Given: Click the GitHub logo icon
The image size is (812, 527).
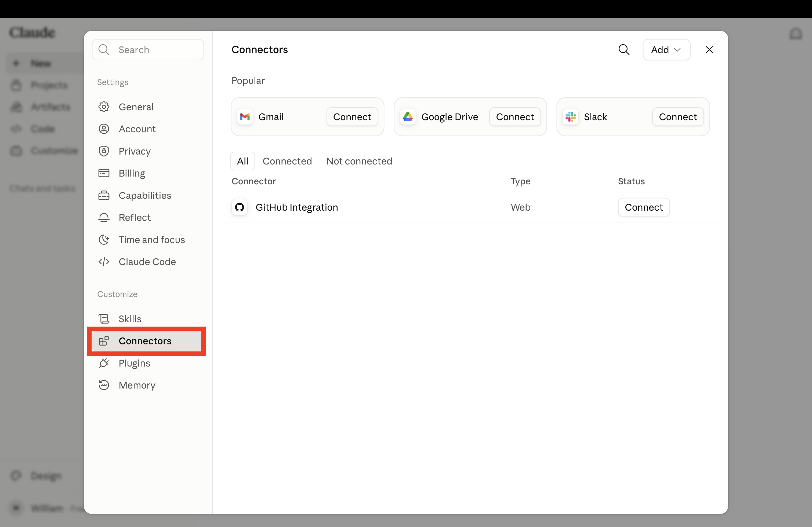Looking at the screenshot, I should click(240, 207).
